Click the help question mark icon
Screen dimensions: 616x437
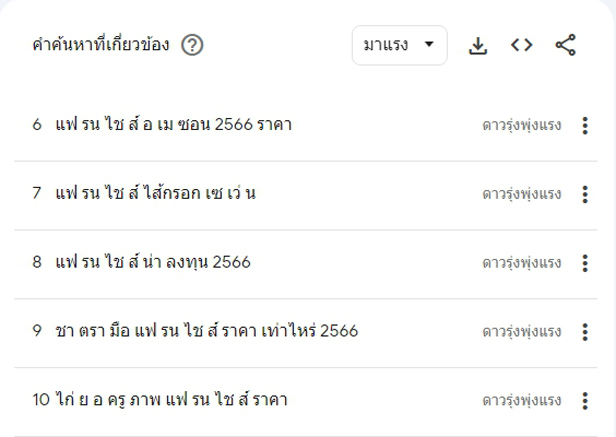[193, 46]
